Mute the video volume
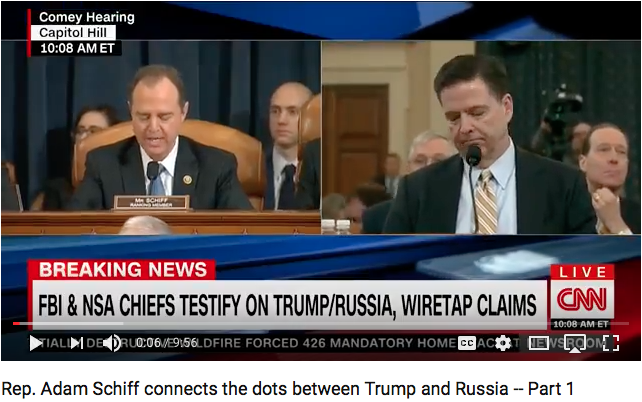The image size is (642, 402). point(111,343)
